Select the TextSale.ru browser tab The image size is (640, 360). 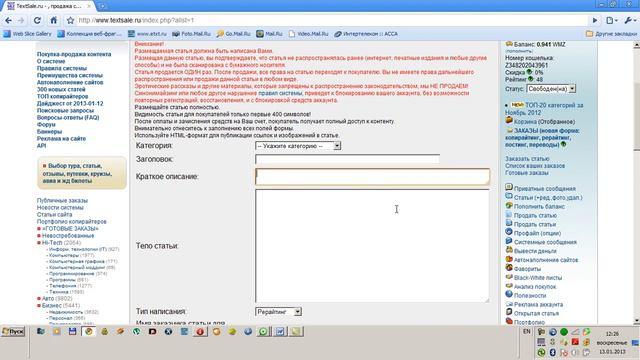click(x=49, y=6)
